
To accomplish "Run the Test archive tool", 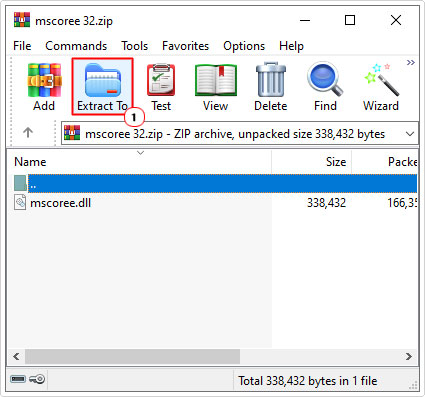I will pos(161,80).
